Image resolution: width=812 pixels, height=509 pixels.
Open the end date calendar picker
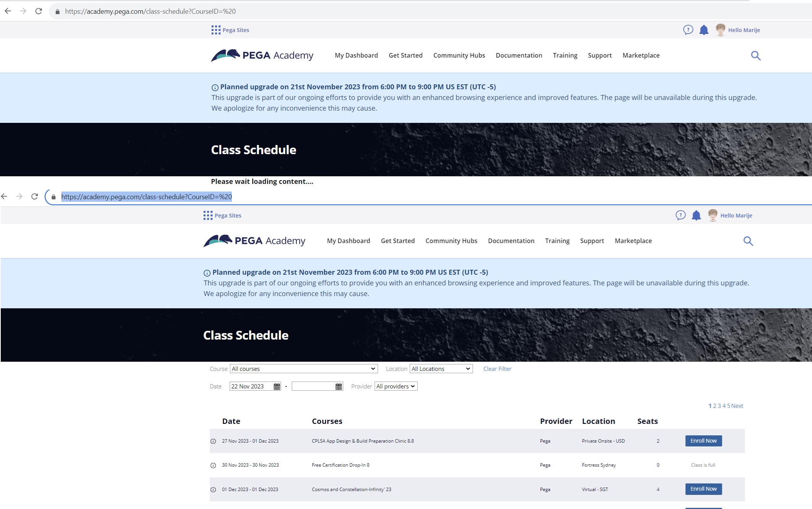(x=338, y=386)
